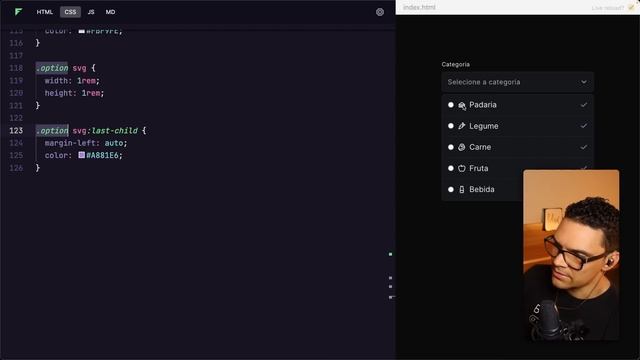
Task: Choose the Bebida option label
Action: (x=482, y=189)
